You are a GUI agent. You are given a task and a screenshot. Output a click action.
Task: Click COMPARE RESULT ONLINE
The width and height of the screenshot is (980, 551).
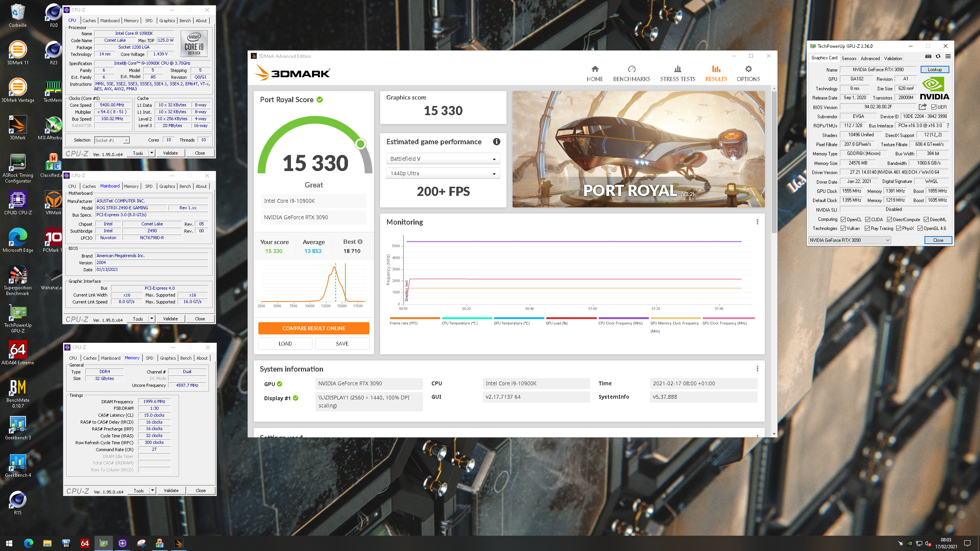click(x=314, y=328)
